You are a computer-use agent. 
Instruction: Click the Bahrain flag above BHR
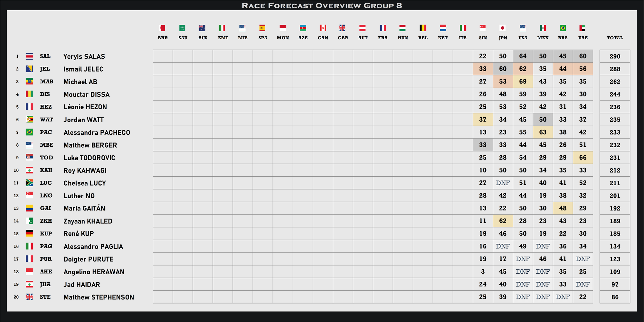(x=163, y=28)
